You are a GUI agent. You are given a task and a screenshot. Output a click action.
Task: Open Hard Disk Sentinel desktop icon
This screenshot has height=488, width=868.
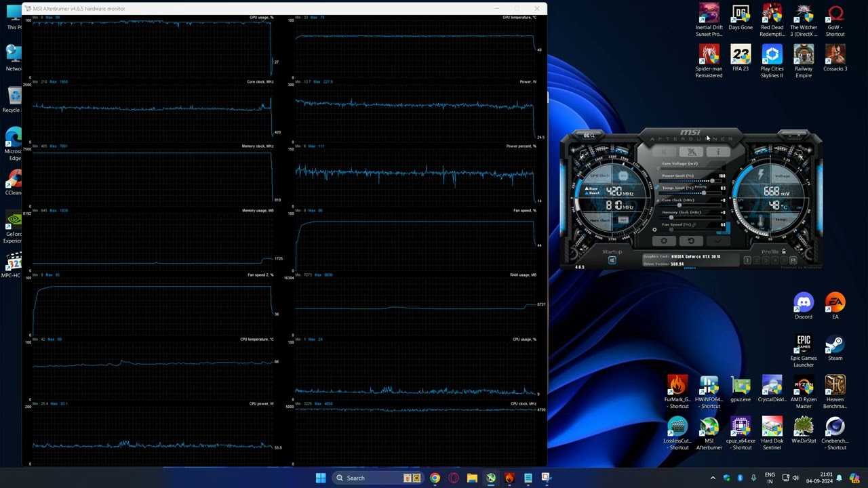(x=772, y=434)
